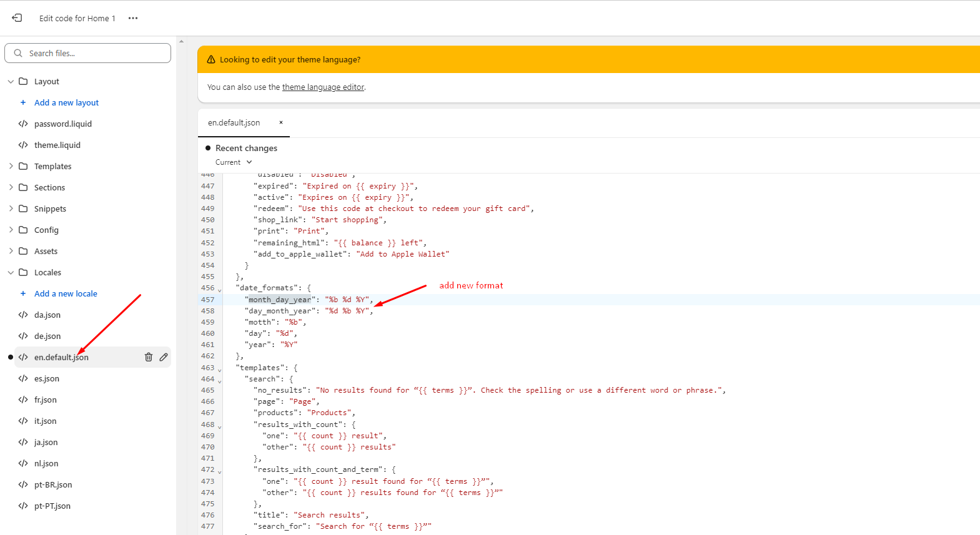The width and height of the screenshot is (980, 535).
Task: Click the code icon beside theme.liquid
Action: tap(23, 145)
